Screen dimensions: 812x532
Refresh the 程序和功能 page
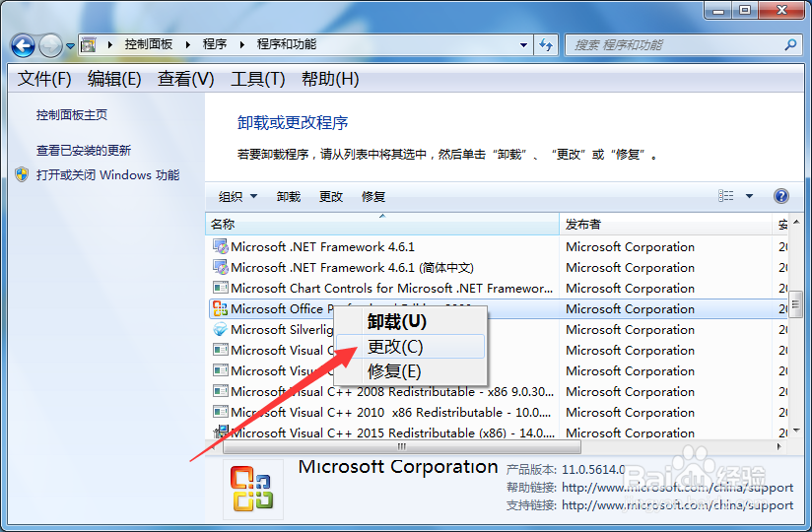pos(546,45)
